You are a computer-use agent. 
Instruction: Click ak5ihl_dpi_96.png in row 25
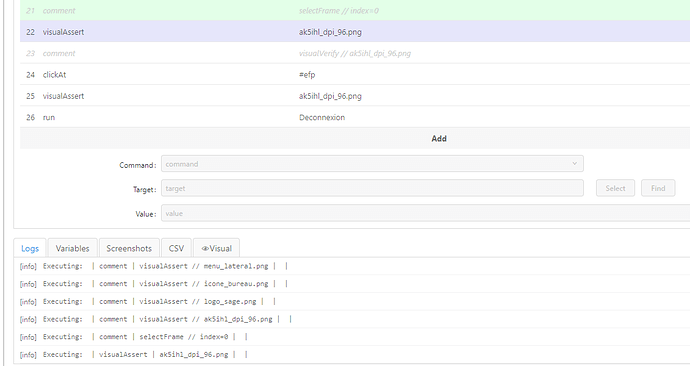pyautogui.click(x=330, y=96)
